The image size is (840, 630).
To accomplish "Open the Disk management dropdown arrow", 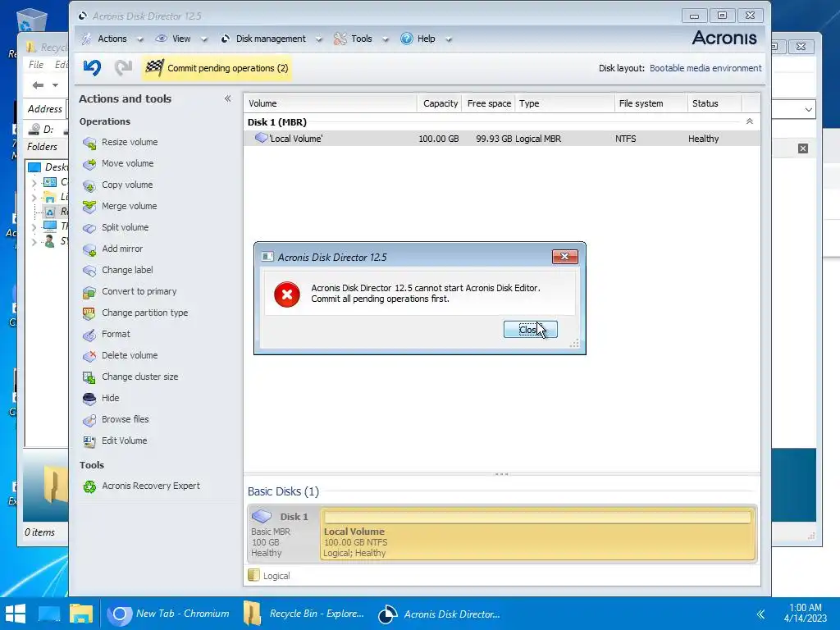I will pyautogui.click(x=319, y=39).
